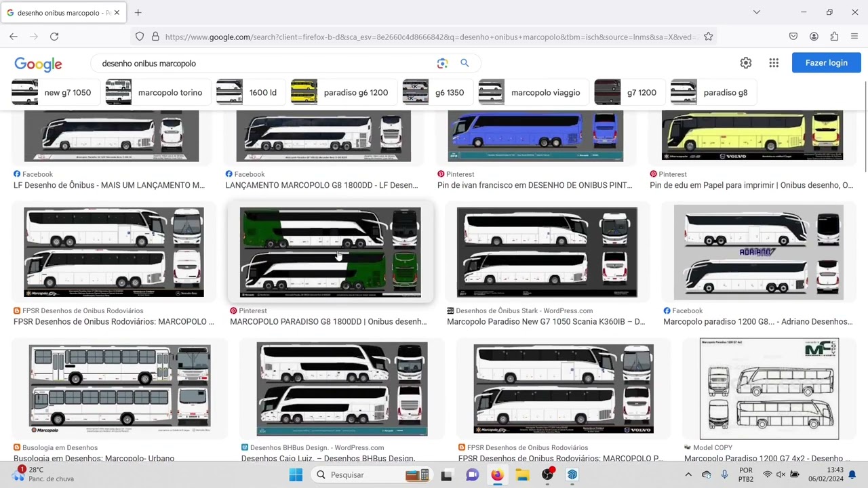Open a new browser tab with plus icon
This screenshot has width=868, height=488.
[x=138, y=12]
